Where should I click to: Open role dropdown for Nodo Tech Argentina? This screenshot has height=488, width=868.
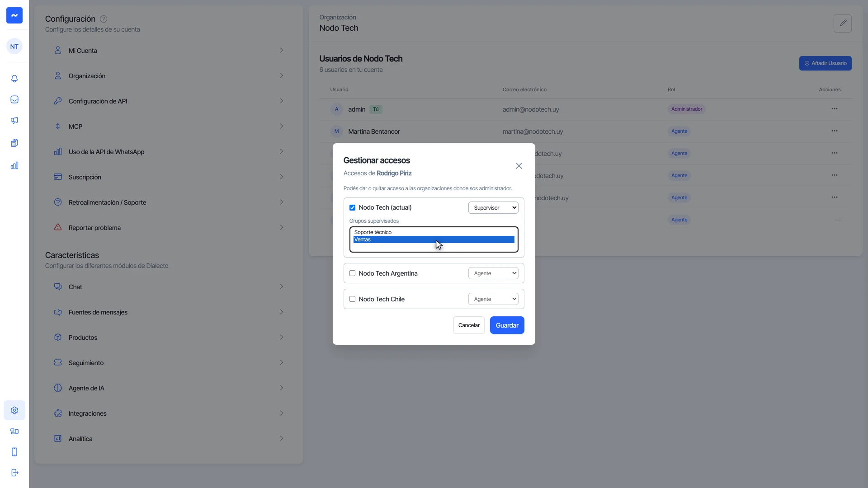coord(493,273)
